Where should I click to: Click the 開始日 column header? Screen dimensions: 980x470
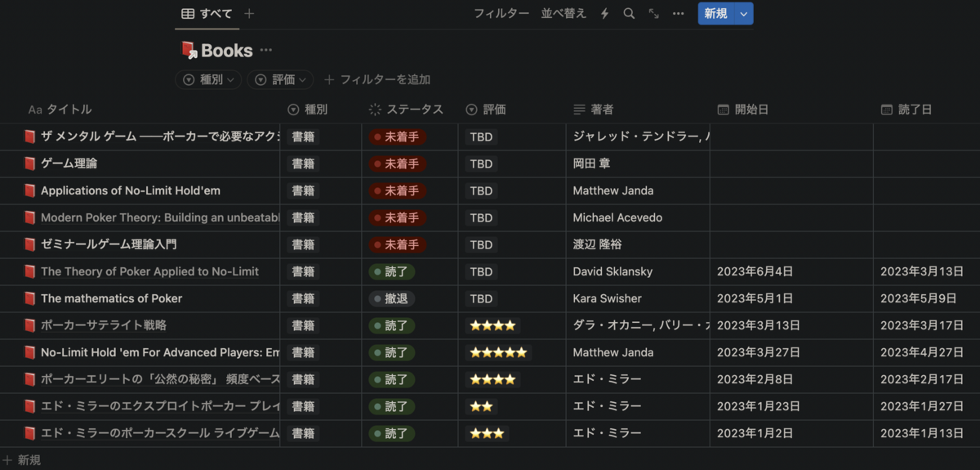743,110
